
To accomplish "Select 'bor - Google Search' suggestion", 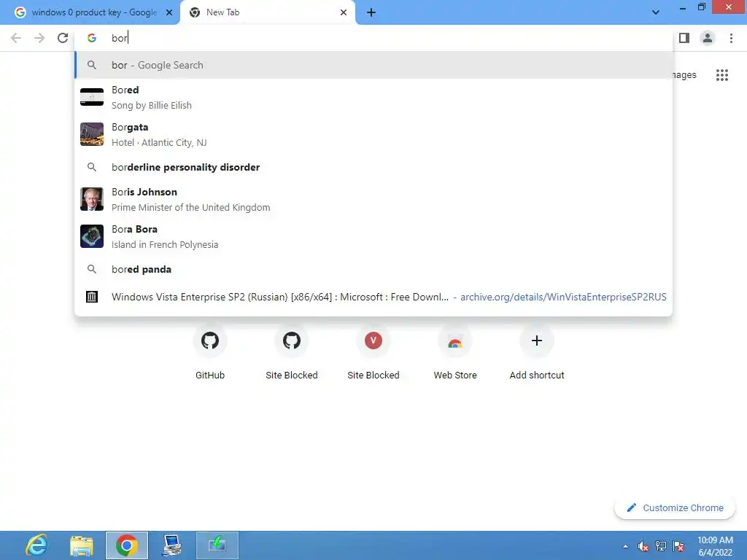I will coord(373,65).
